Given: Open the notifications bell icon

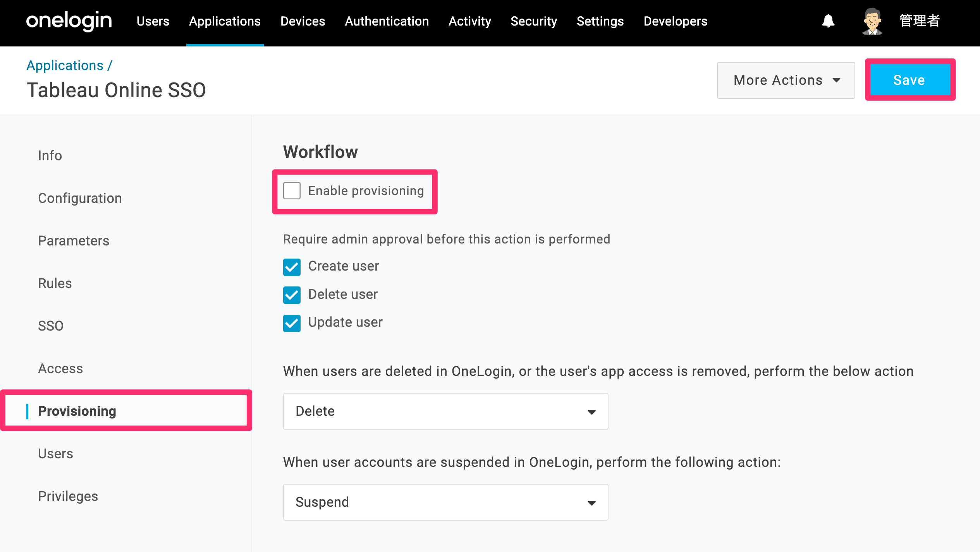Looking at the screenshot, I should point(828,21).
